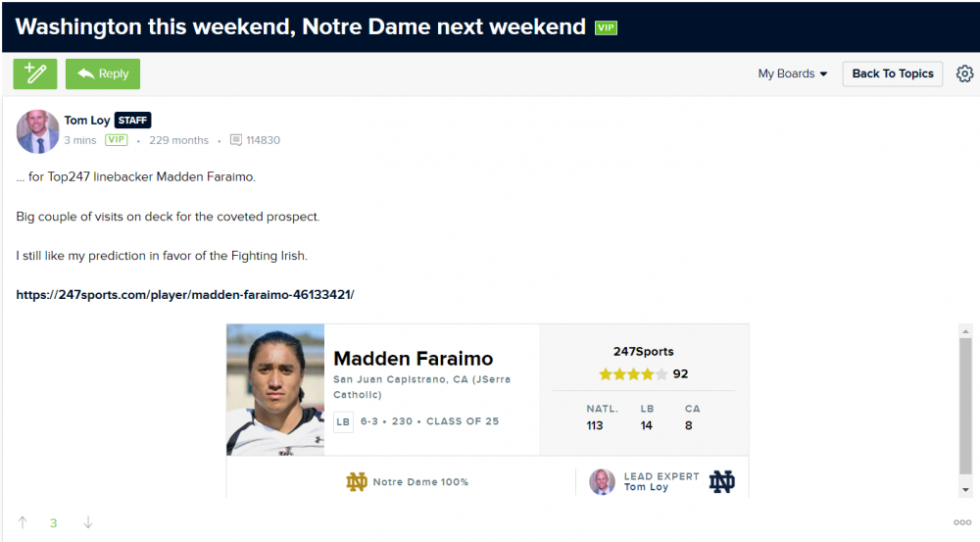Upvote the post with the up arrow
Viewport: 980px width, 542px height.
pos(23,522)
